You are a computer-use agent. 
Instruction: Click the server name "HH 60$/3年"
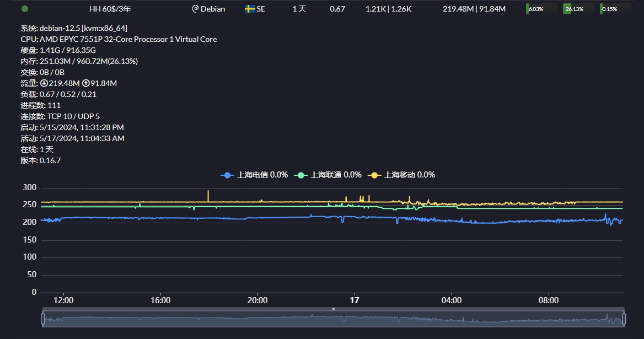coord(110,9)
